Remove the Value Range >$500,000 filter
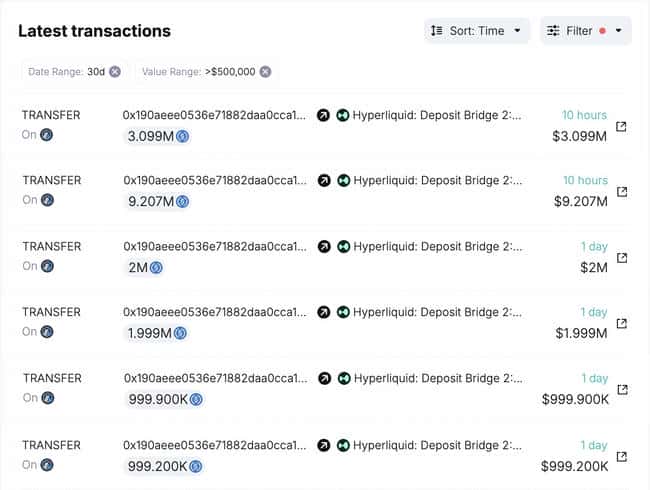Screen dimensions: 650x490 264,72
